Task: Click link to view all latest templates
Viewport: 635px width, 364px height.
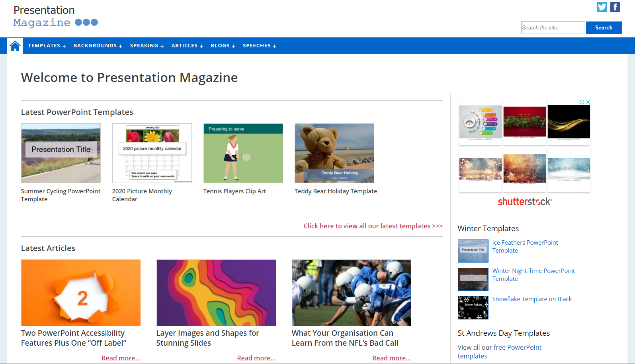Action: point(373,226)
